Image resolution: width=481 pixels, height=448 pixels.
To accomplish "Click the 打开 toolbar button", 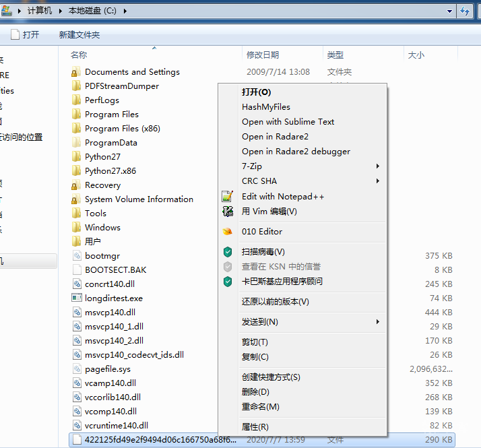I will (25, 34).
